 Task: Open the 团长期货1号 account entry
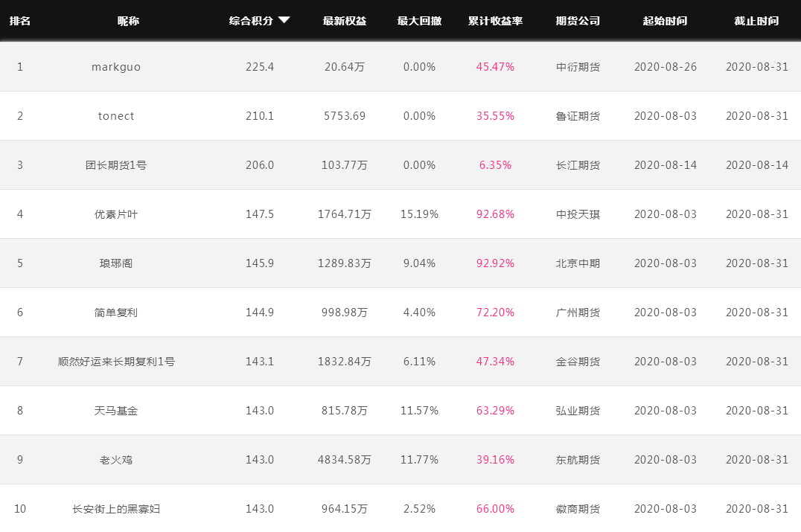(116, 165)
